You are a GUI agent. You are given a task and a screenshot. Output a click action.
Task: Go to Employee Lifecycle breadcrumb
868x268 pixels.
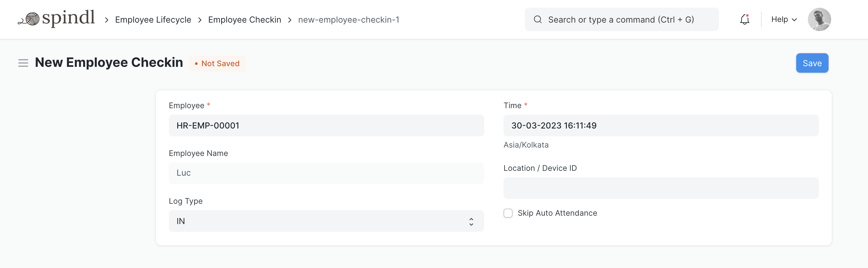click(x=153, y=20)
